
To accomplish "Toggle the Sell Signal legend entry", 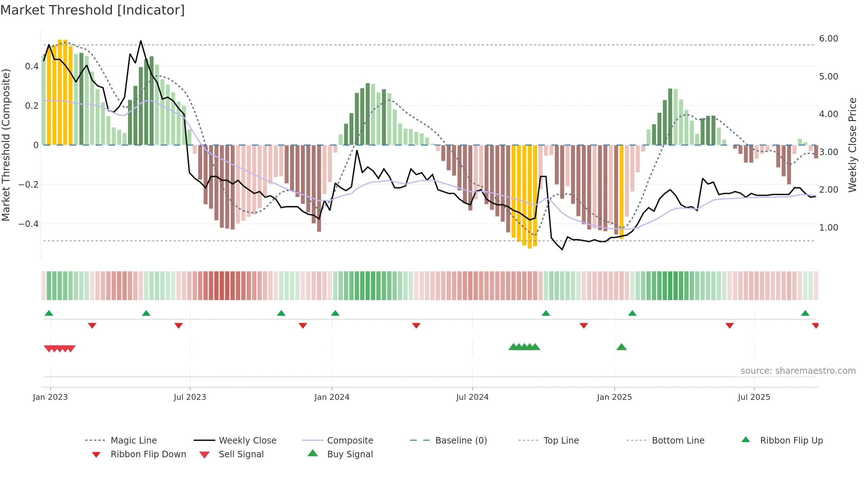I will point(231,454).
